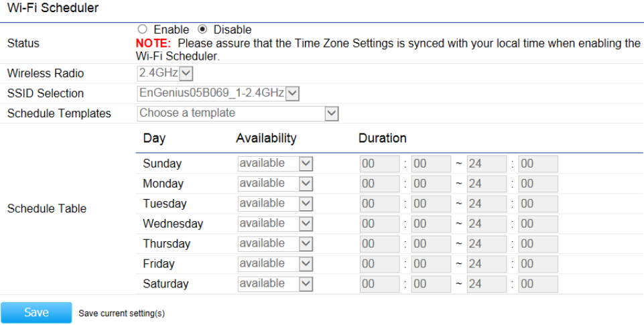
Task: Select the Enable radio button
Action: click(142, 29)
